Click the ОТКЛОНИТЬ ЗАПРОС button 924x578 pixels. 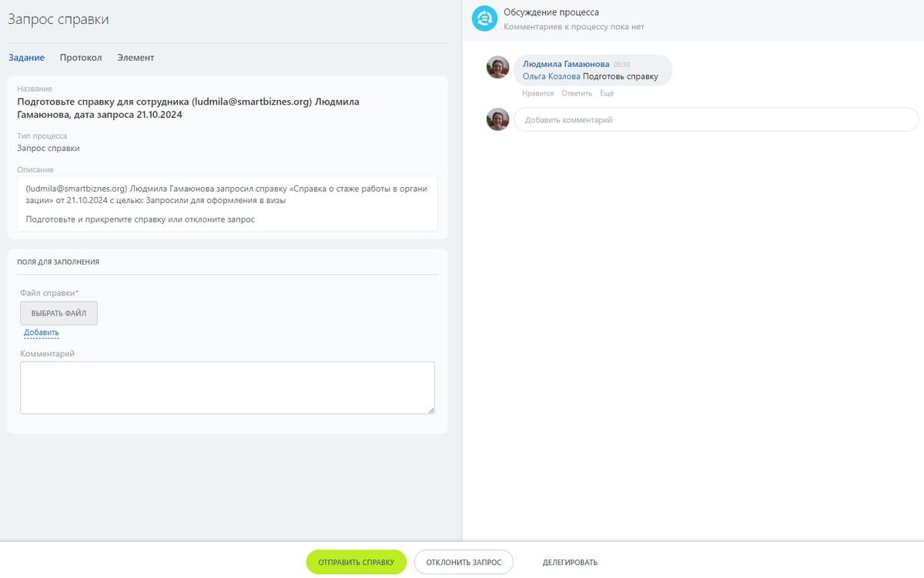click(x=464, y=563)
